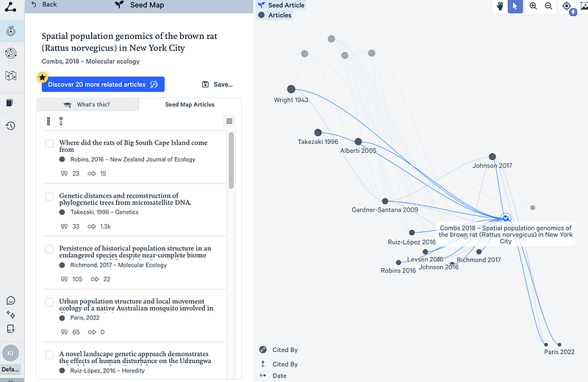Open the Save... options
Screen dimensions: 588x382
click(217, 84)
